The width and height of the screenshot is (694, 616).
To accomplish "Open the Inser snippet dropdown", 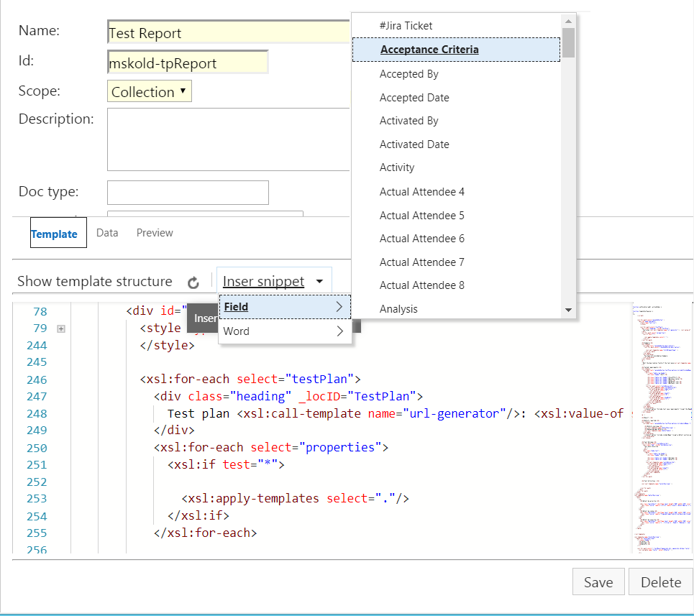I will click(273, 282).
